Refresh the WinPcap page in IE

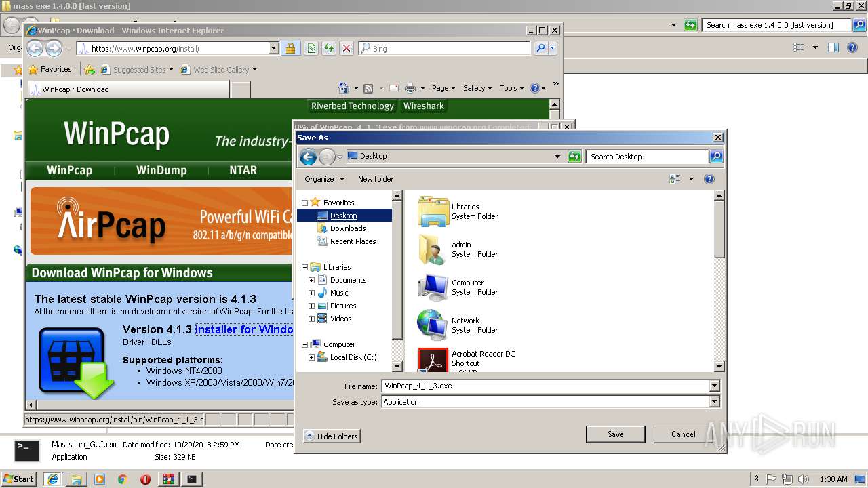[x=328, y=48]
